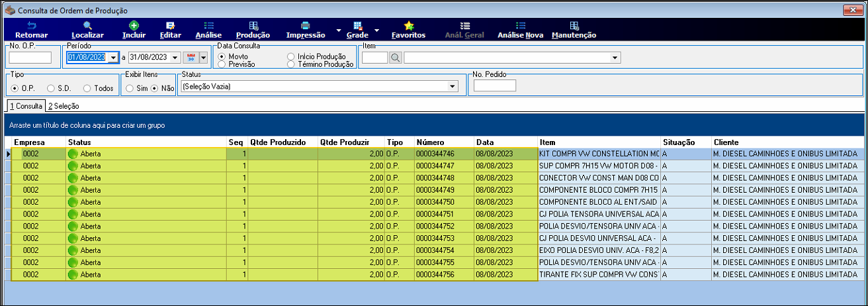Click the No. Pedido input field

(x=494, y=85)
